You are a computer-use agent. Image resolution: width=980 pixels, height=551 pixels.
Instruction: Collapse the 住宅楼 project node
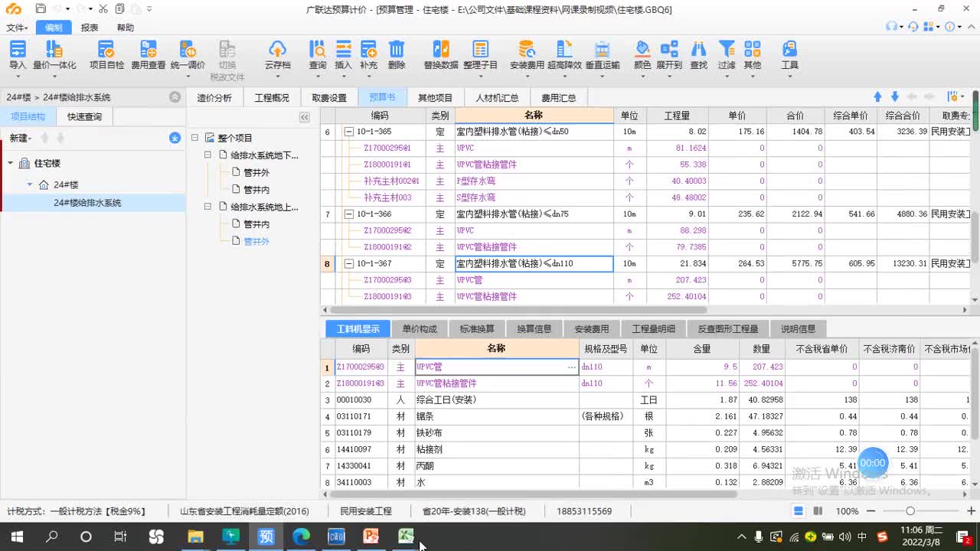(11, 163)
